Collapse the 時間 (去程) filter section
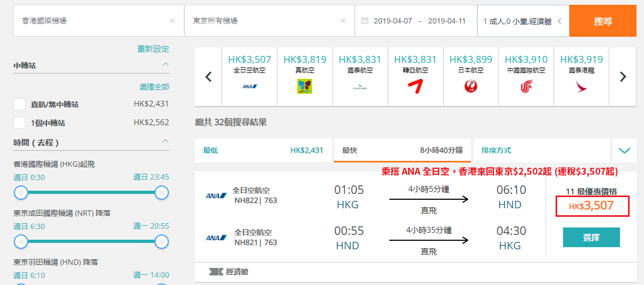This screenshot has height=285, width=644. (166, 142)
